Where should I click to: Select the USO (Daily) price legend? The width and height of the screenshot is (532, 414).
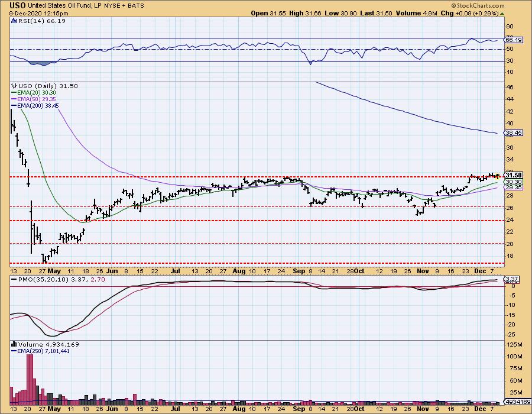click(35, 86)
